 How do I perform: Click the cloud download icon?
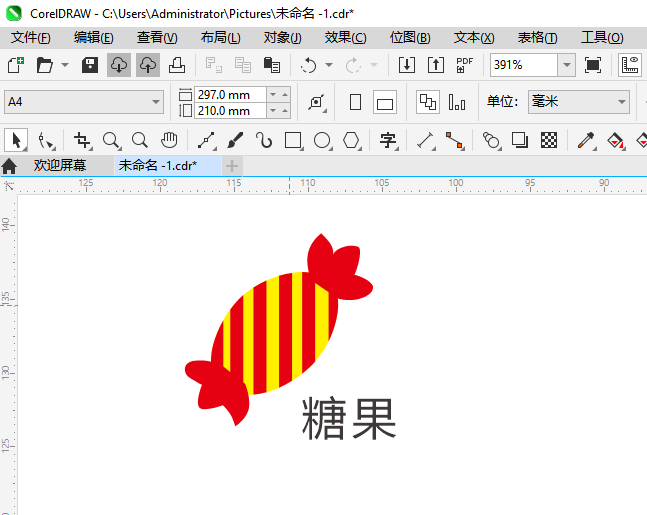(x=119, y=65)
